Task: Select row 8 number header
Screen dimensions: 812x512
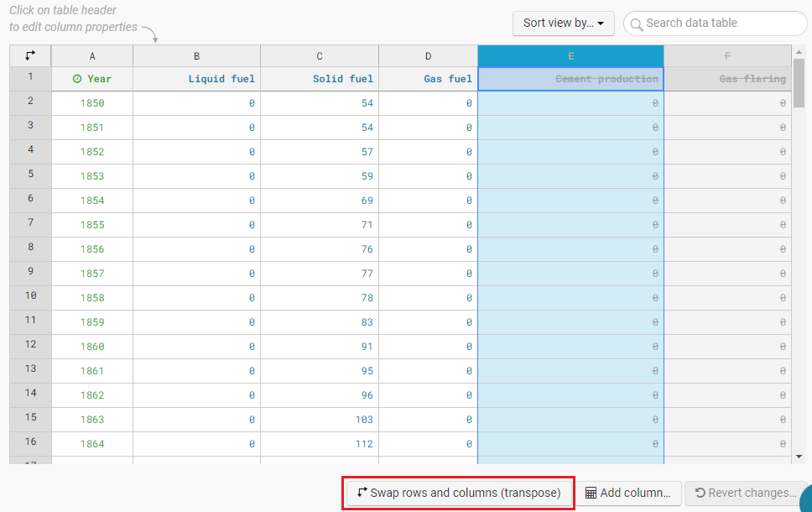Action: pyautogui.click(x=30, y=248)
